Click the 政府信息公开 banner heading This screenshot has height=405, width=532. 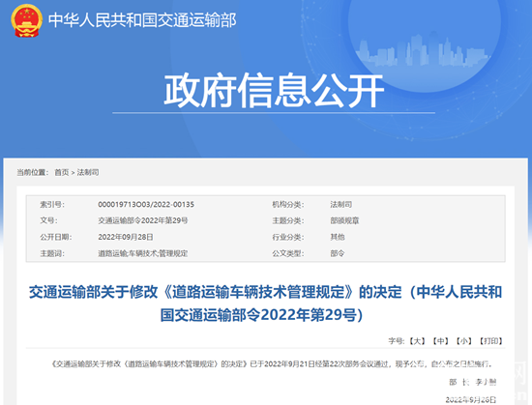click(274, 91)
